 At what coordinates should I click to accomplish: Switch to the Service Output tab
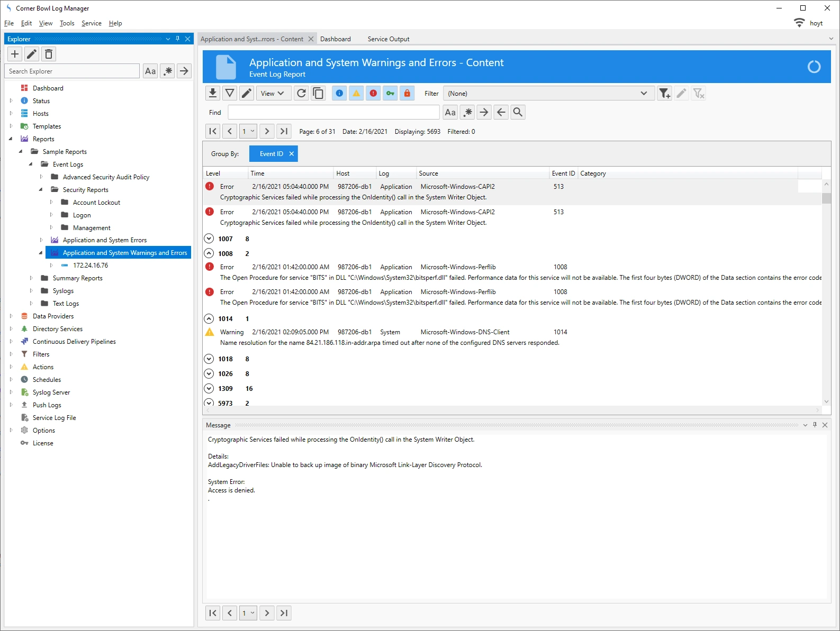pyautogui.click(x=389, y=39)
